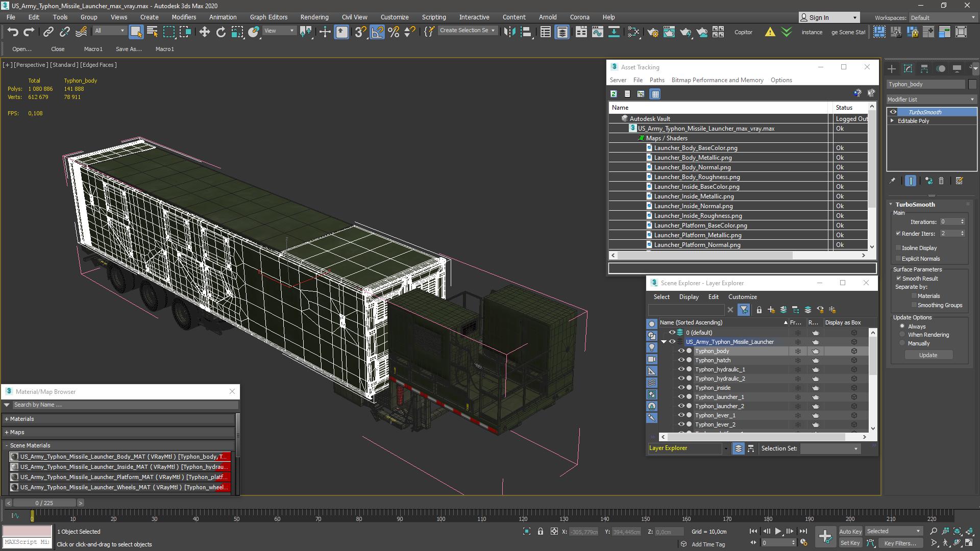Check Separate by Smoothing Groups
The image size is (980, 551).
point(914,305)
